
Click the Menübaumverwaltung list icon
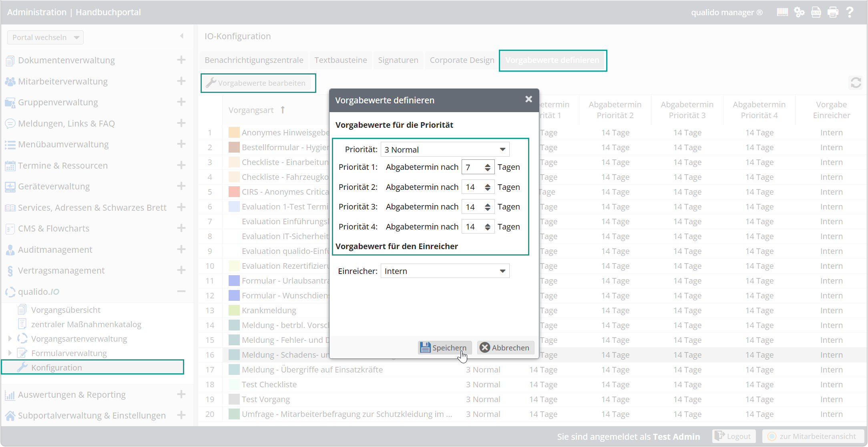pos(10,145)
